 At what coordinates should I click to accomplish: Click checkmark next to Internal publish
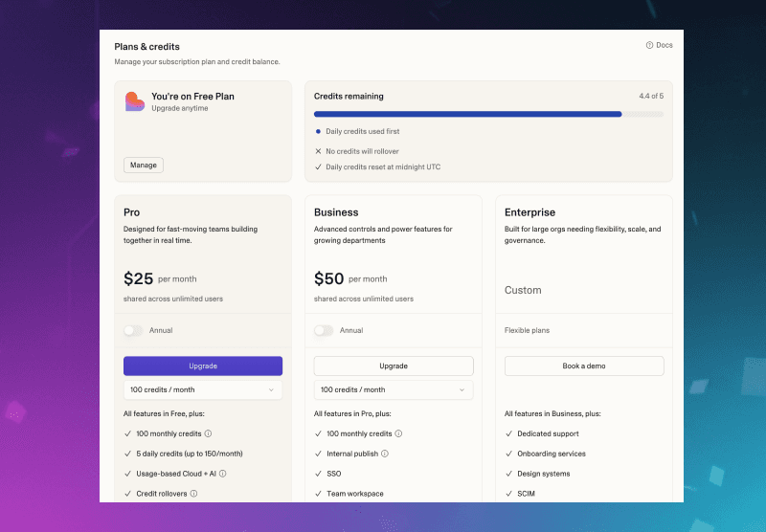[x=318, y=454]
